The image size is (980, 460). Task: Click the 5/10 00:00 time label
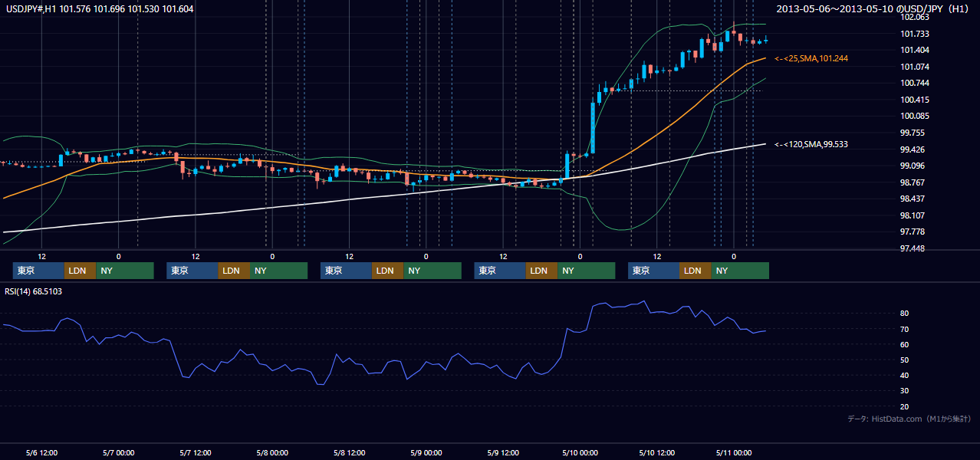click(581, 452)
